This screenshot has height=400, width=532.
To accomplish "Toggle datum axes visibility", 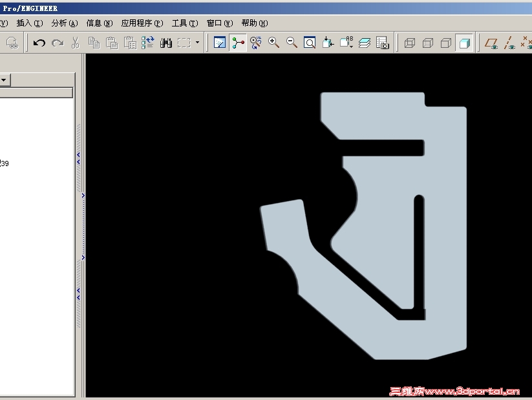I will [509, 43].
